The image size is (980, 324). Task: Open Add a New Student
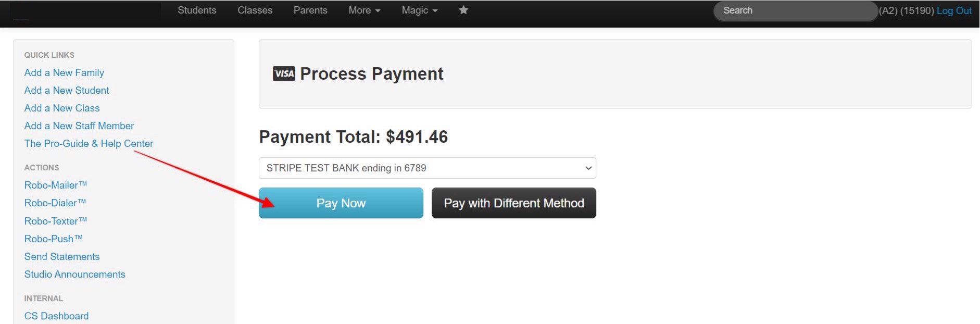pyautogui.click(x=67, y=91)
